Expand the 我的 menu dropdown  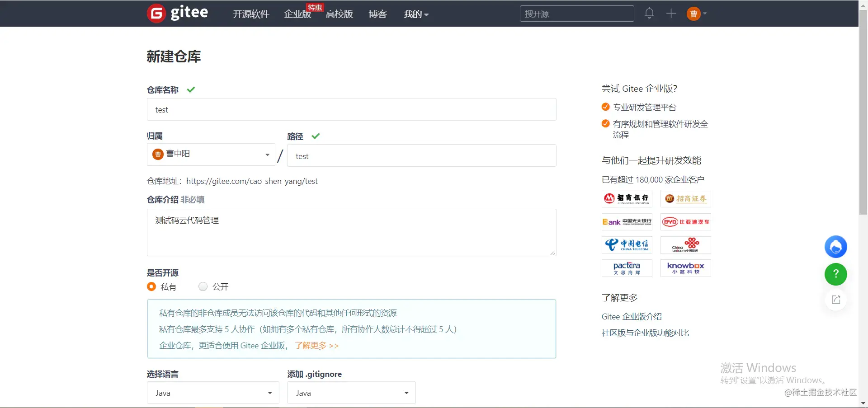[x=416, y=14]
